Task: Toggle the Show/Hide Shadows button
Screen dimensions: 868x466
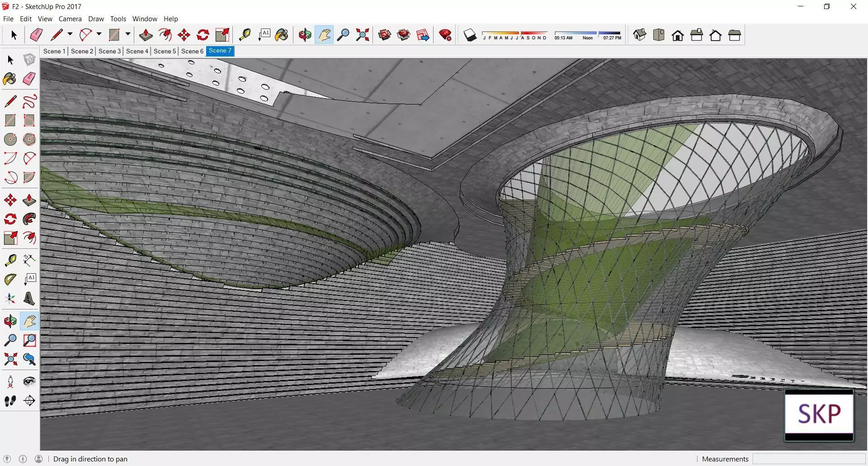Action: (470, 35)
